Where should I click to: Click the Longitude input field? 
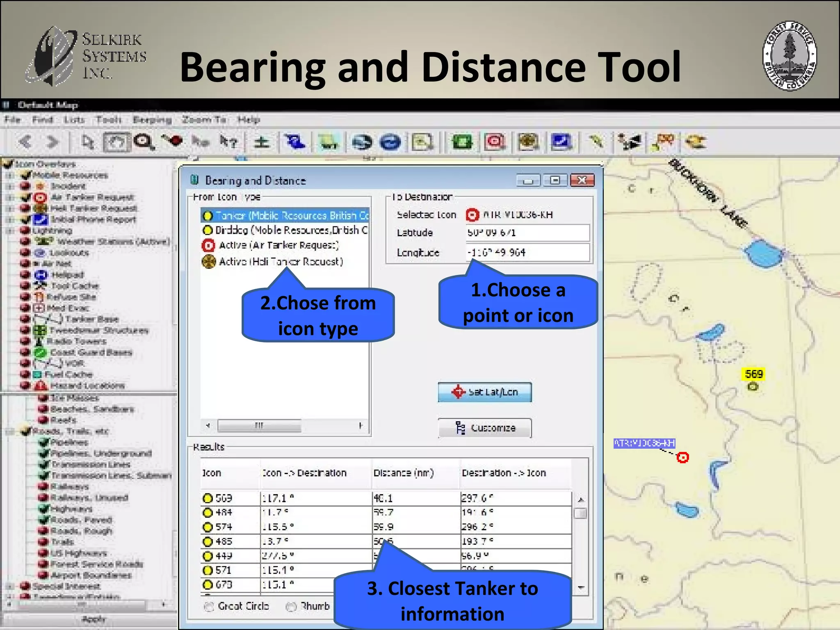[x=528, y=252]
